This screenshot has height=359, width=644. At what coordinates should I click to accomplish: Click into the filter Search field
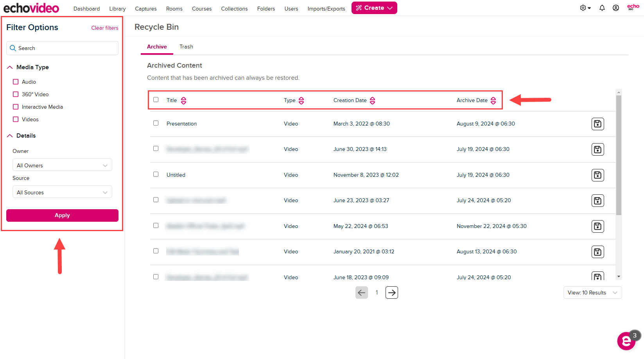click(63, 48)
